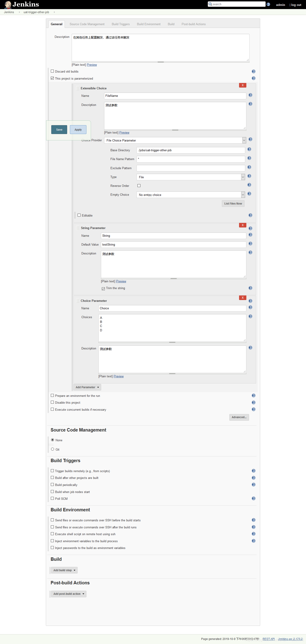Switch to General tab

[x=56, y=24]
